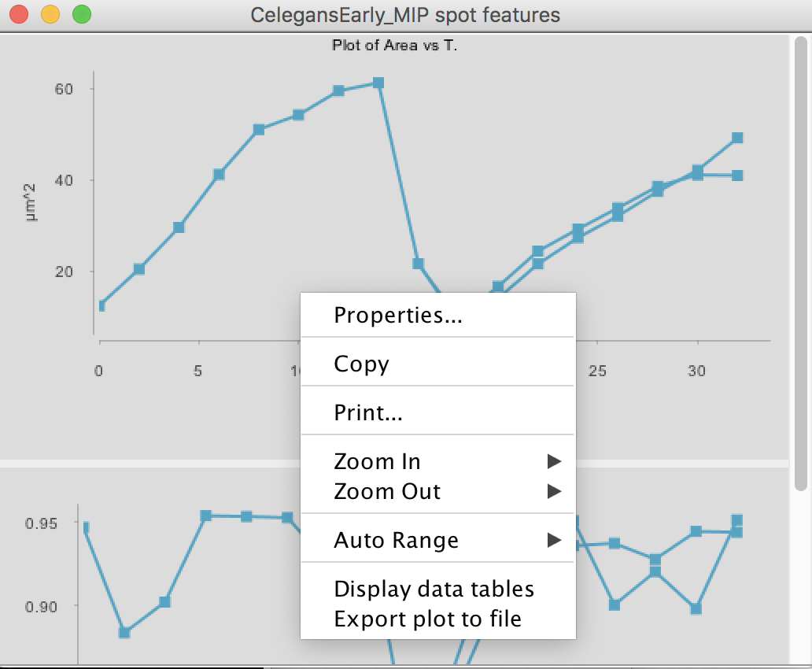812x669 pixels.
Task: Click the x-axis tick label 25
Action: [x=597, y=371]
